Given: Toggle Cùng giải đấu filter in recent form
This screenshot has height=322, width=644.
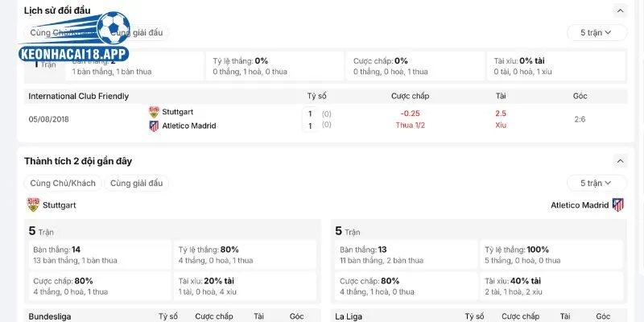Looking at the screenshot, I should point(136,184).
